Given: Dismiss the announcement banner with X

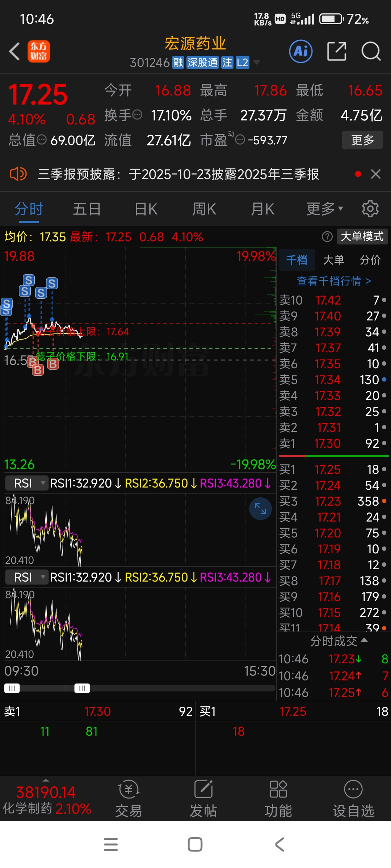Looking at the screenshot, I should [x=376, y=174].
